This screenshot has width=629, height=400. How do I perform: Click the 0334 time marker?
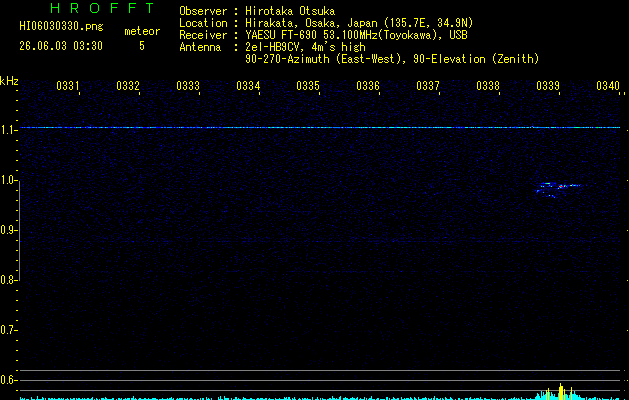pyautogui.click(x=248, y=86)
